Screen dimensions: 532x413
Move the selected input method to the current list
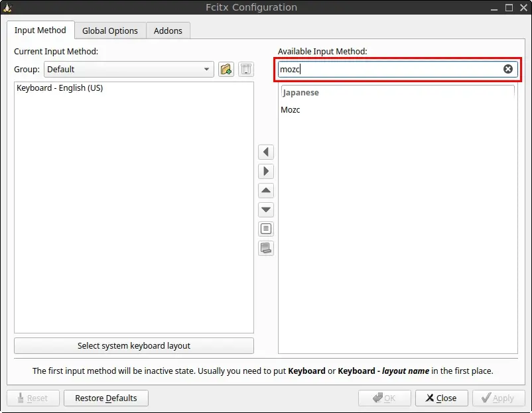[266, 152]
